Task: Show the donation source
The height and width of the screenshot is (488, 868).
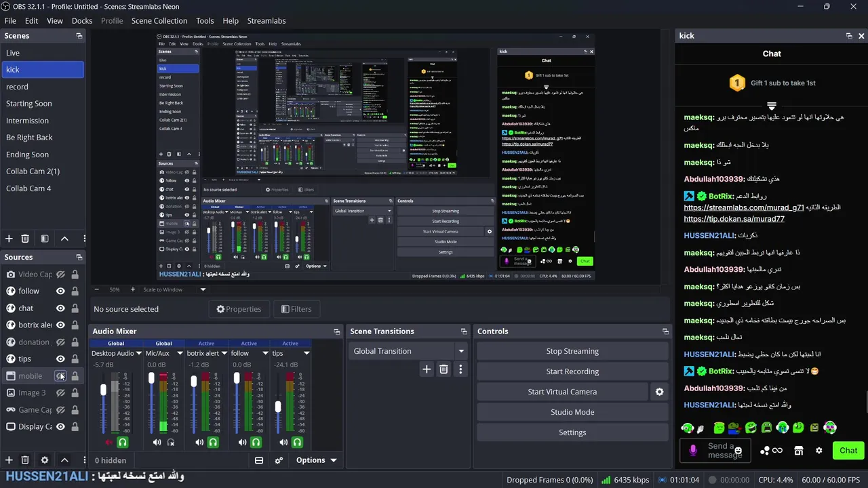Action: (x=60, y=342)
